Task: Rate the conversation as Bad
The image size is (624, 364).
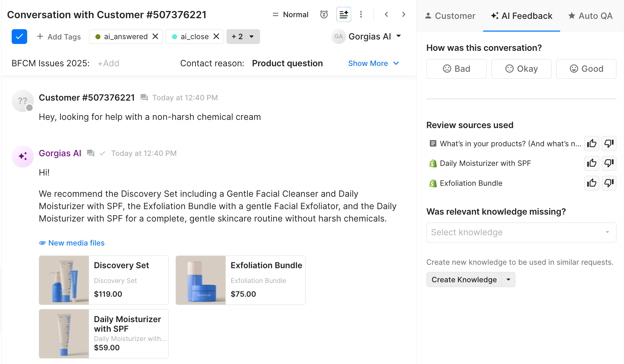Action: (x=456, y=69)
